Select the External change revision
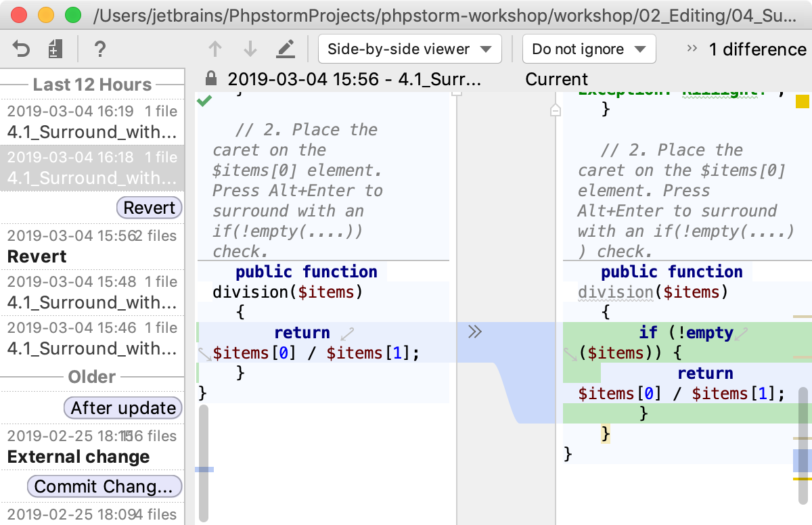 click(92, 447)
